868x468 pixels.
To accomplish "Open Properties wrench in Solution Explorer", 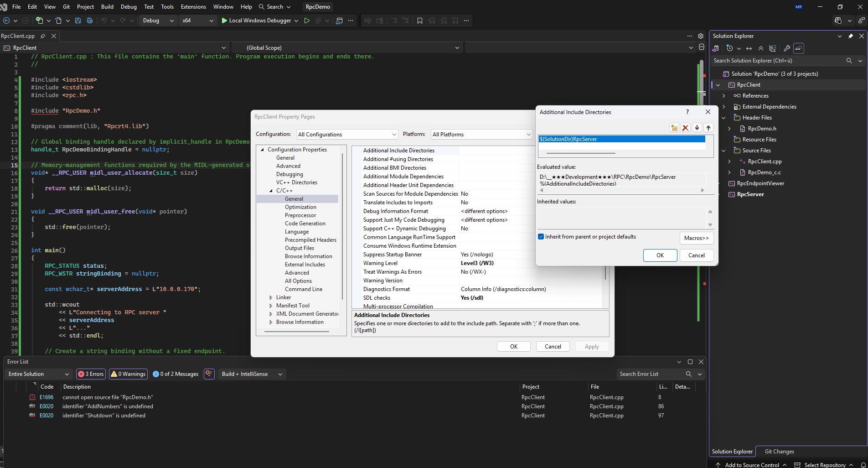I will coord(787,48).
